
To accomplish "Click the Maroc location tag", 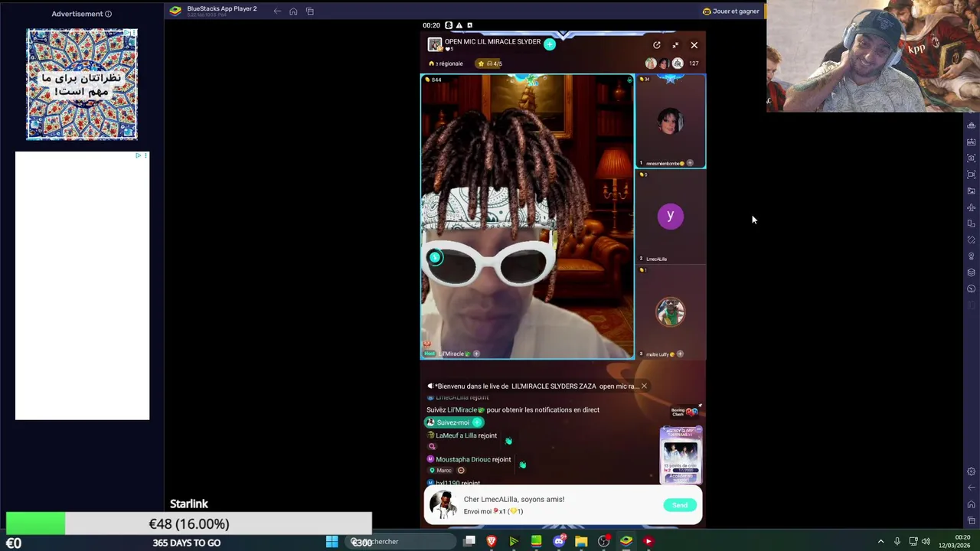I will [440, 470].
